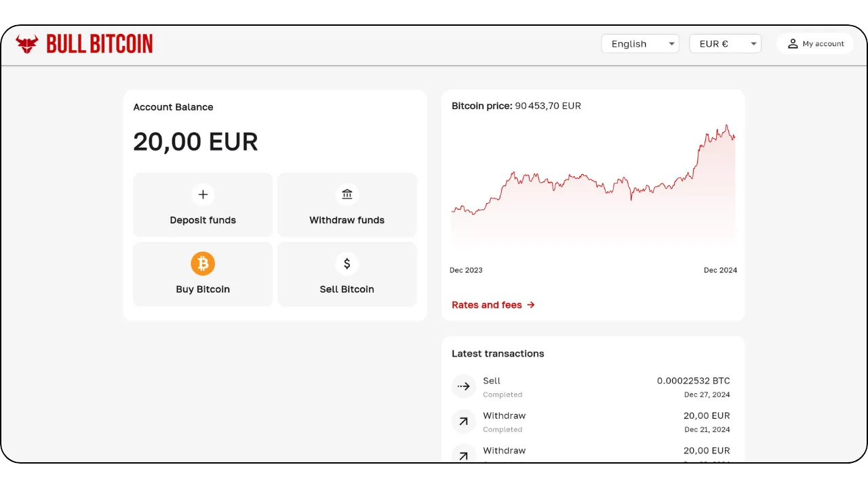Screen dimensions: 868x488
Task: Click the 20,00 EUR account balance amount
Action: pos(195,142)
